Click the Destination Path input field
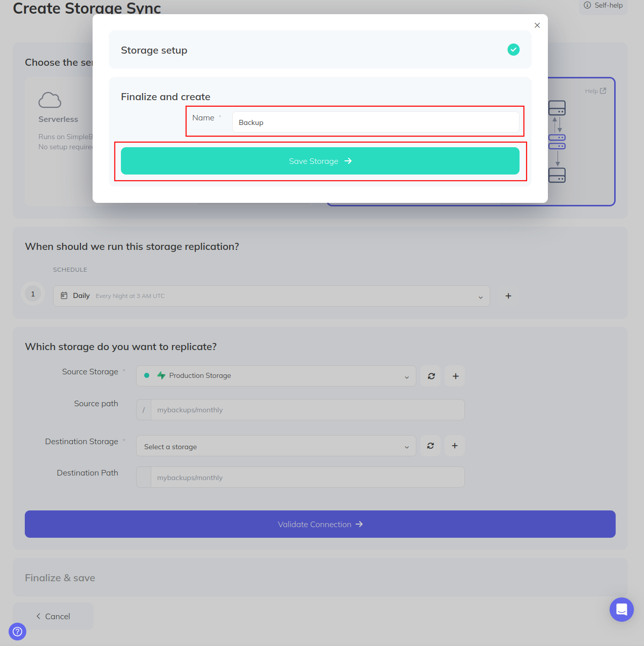Screen dimensions: 644x646 (308, 478)
